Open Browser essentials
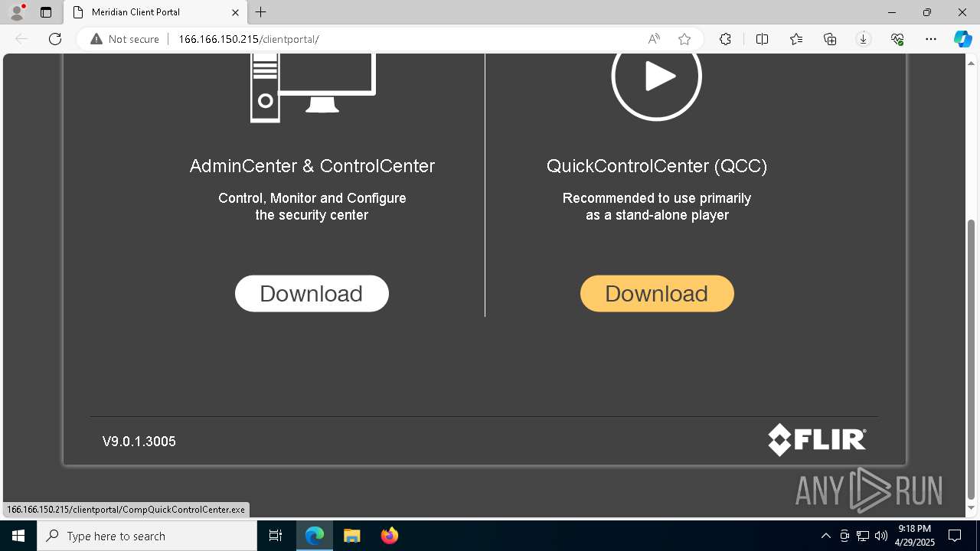980x551 pixels. [x=897, y=39]
